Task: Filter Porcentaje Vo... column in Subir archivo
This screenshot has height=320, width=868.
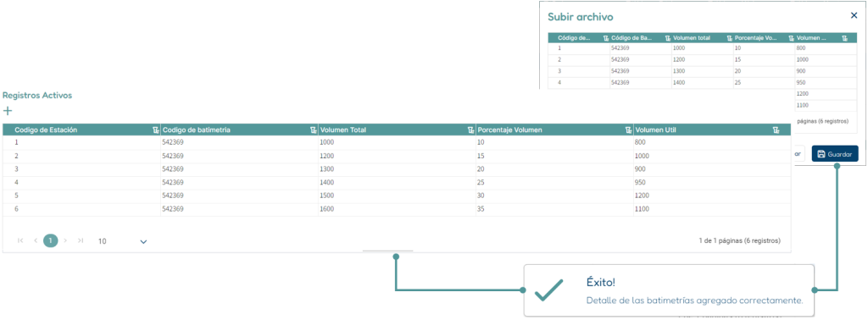Action: (791, 38)
